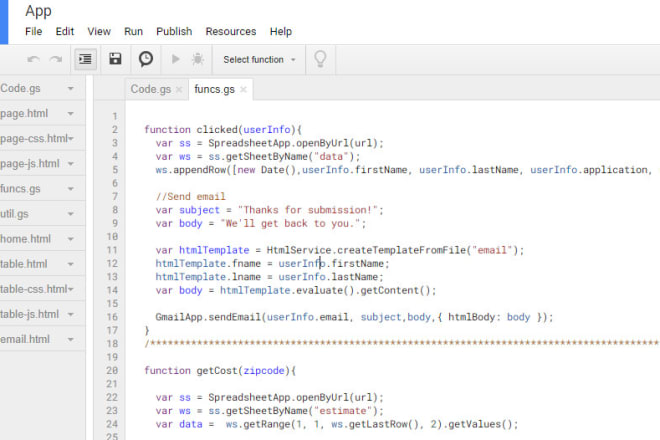Open table-js.html in the file list
This screenshot has height=440, width=660.
29,315
